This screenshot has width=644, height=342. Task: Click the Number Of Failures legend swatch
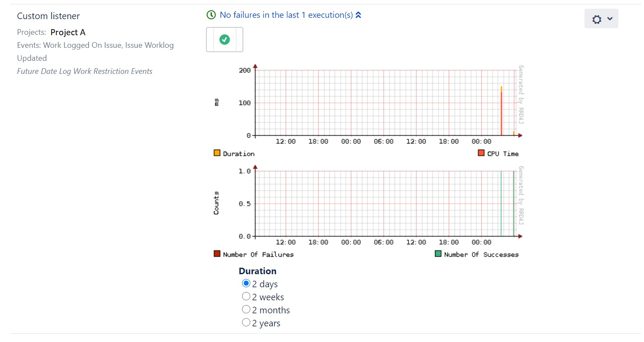217,254
